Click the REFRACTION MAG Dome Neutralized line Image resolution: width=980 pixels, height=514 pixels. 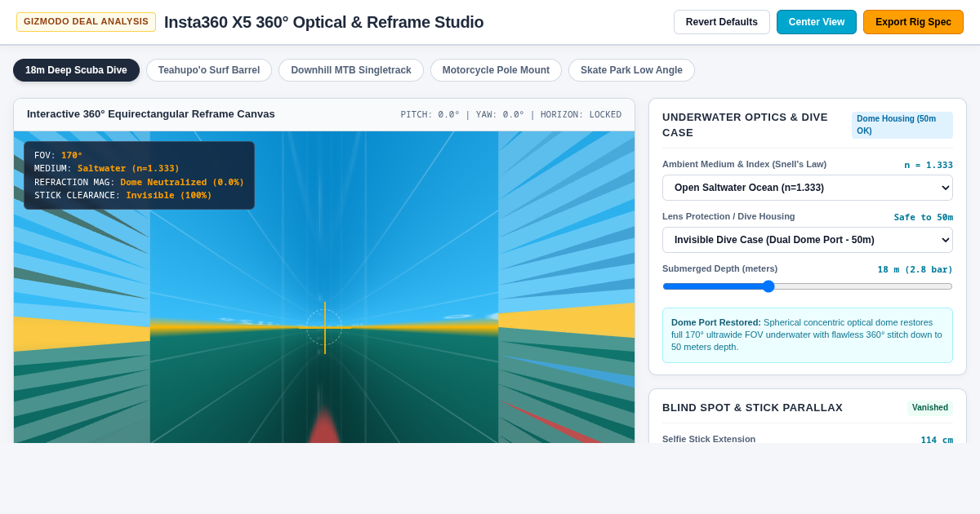click(139, 183)
